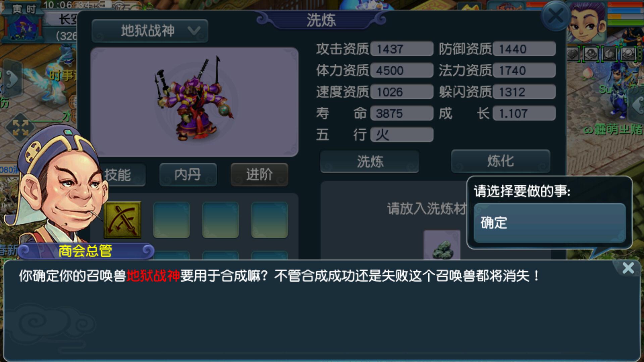
Task: Click the player avatar portrait
Action: point(587,21)
